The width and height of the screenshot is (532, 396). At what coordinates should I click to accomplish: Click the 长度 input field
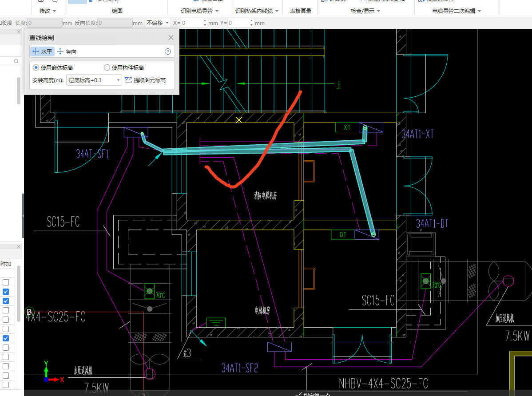tap(44, 23)
